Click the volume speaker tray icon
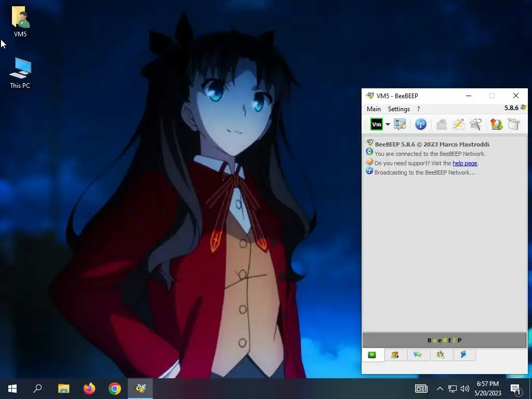The height and width of the screenshot is (399, 532). click(465, 389)
